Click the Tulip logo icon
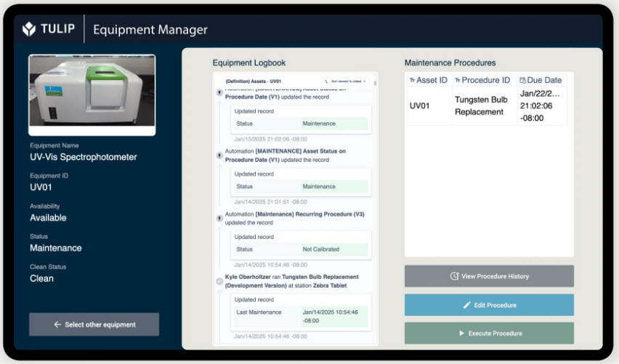 [29, 30]
